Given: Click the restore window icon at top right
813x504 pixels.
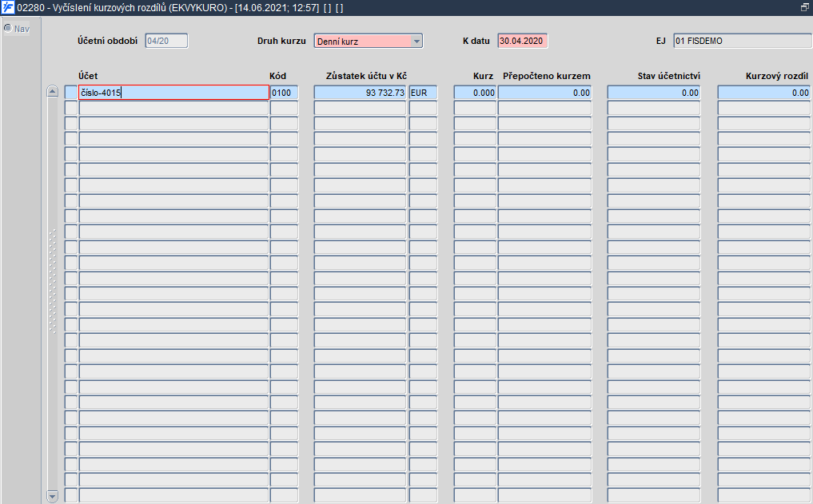Looking at the screenshot, I should point(805,8).
